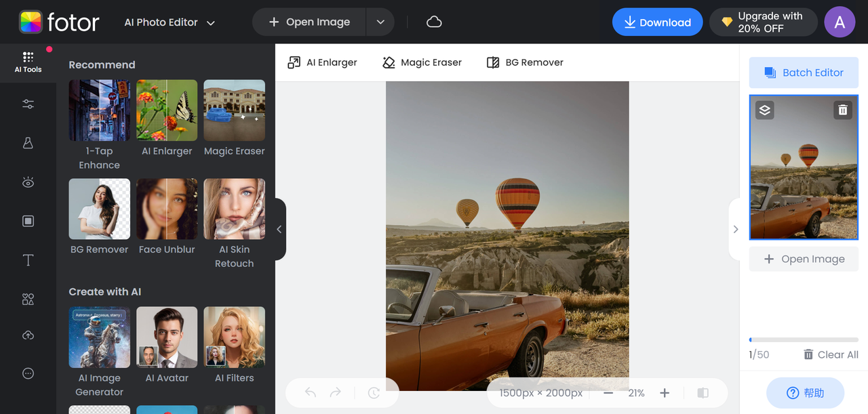Choose Face Unblur tile
The width and height of the screenshot is (868, 414).
(x=167, y=217)
